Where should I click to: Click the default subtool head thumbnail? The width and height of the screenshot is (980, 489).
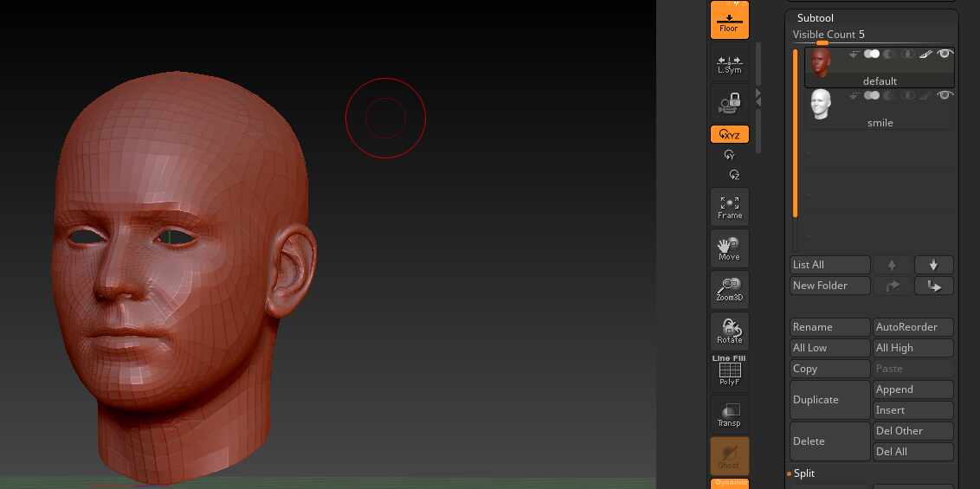[x=820, y=62]
